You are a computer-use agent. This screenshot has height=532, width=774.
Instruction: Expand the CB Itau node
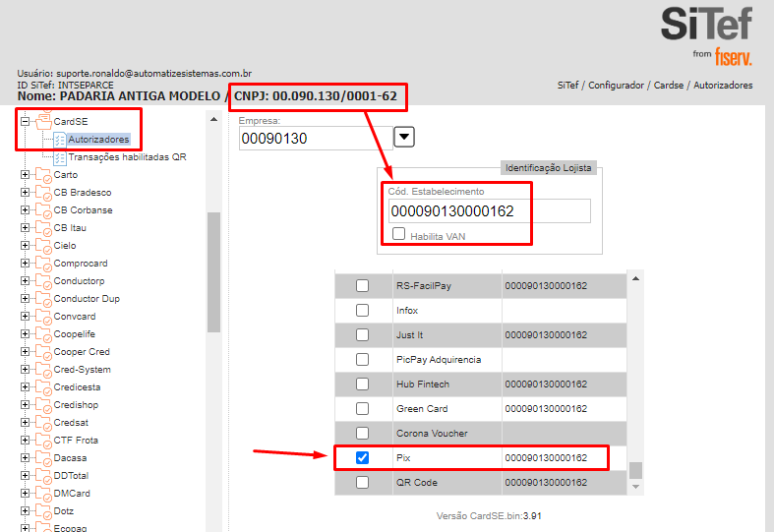(x=25, y=228)
